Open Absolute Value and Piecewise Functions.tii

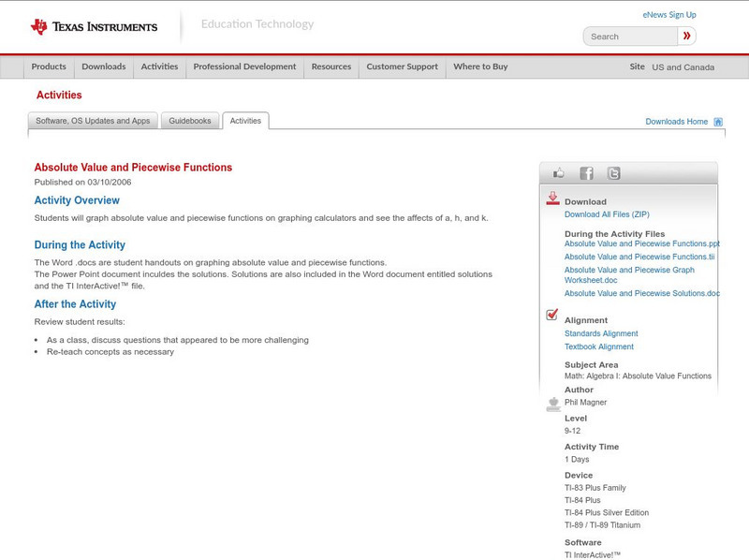[x=639, y=258]
